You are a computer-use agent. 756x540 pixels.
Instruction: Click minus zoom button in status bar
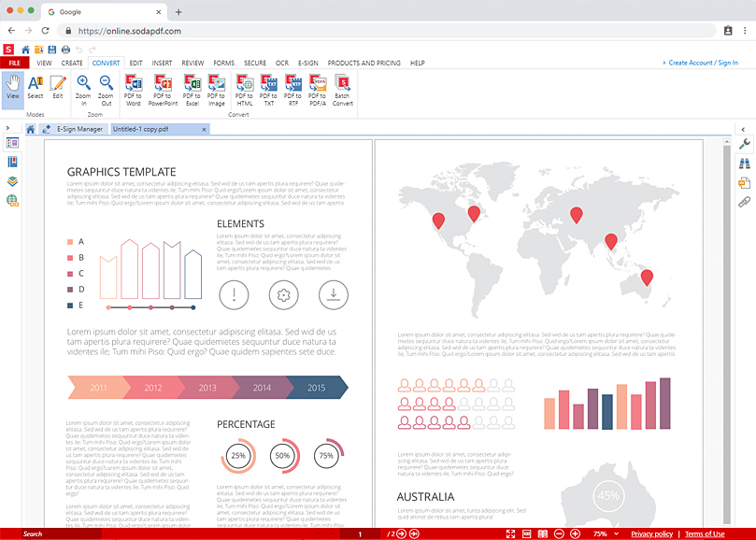point(559,533)
